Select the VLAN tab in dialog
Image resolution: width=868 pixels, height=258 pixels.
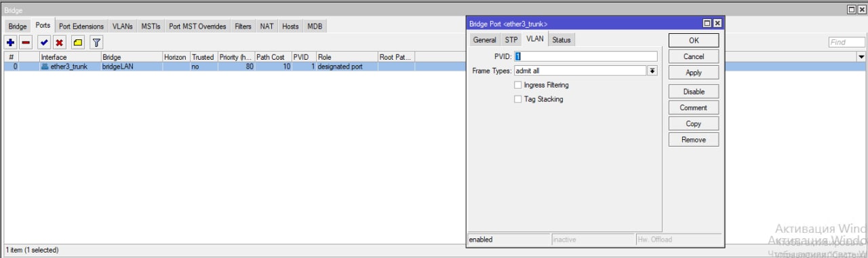(x=535, y=39)
